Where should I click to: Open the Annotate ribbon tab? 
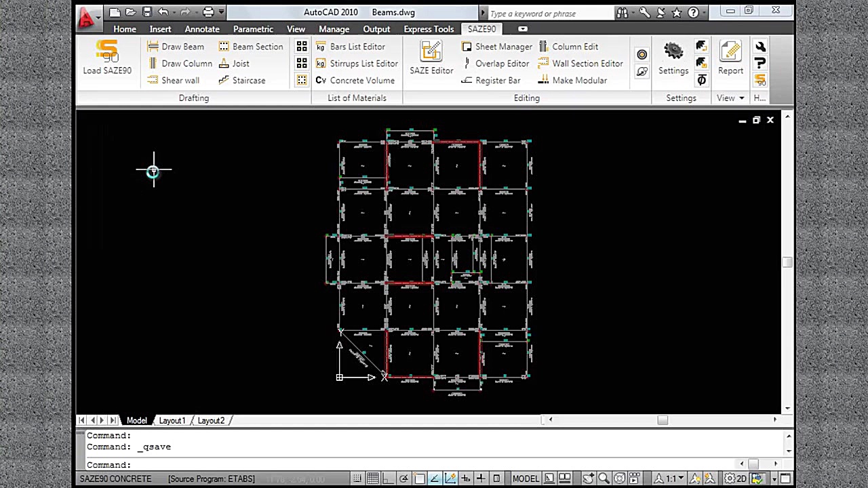tap(202, 29)
